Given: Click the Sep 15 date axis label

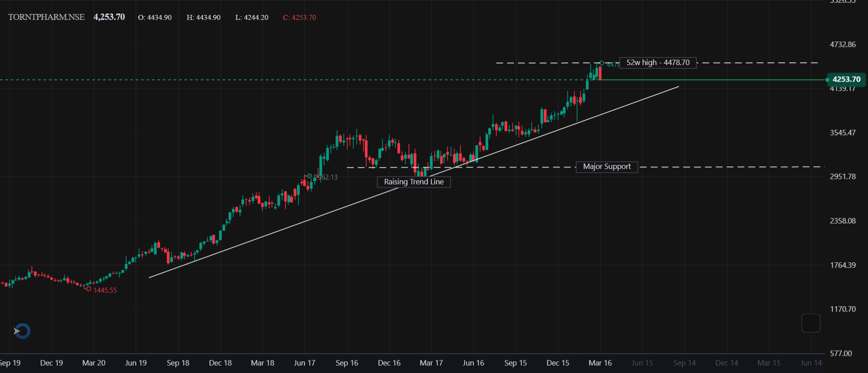Looking at the screenshot, I should pyautogui.click(x=515, y=363).
